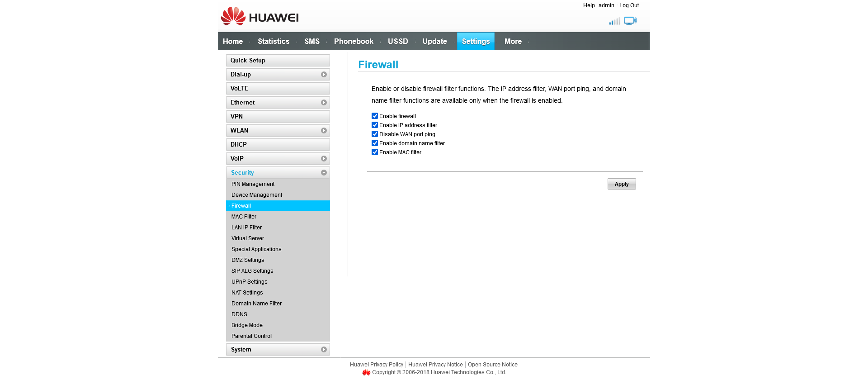This screenshot has height=380, width=868.
Task: Select the Settings tab
Action: tap(476, 41)
